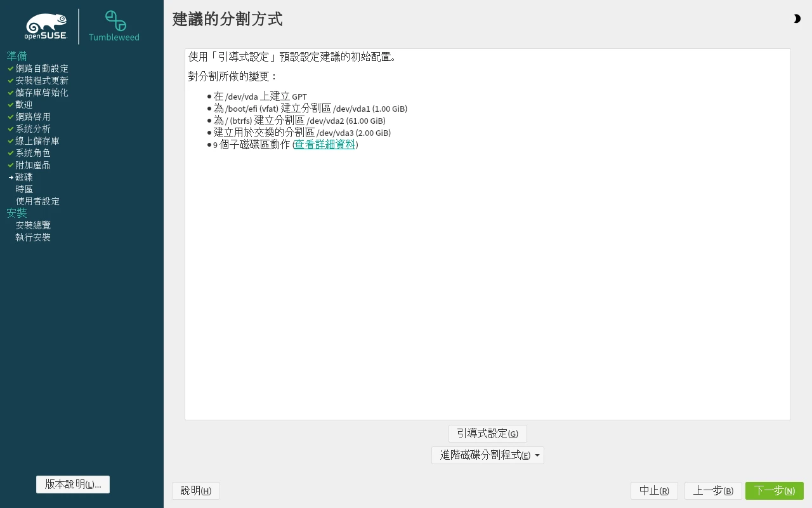Click the Tumbleweed logo icon
Viewport: 812px width, 508px height.
pyautogui.click(x=115, y=21)
